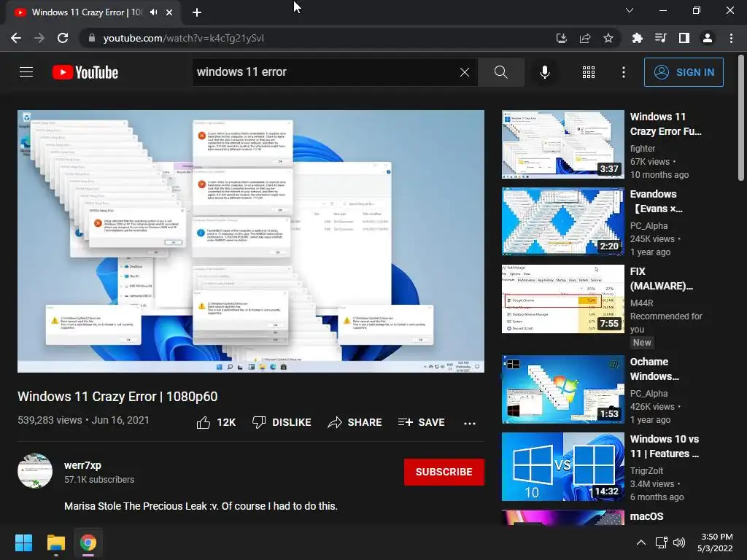Click the main video player
The width and height of the screenshot is (747, 560).
251,241
